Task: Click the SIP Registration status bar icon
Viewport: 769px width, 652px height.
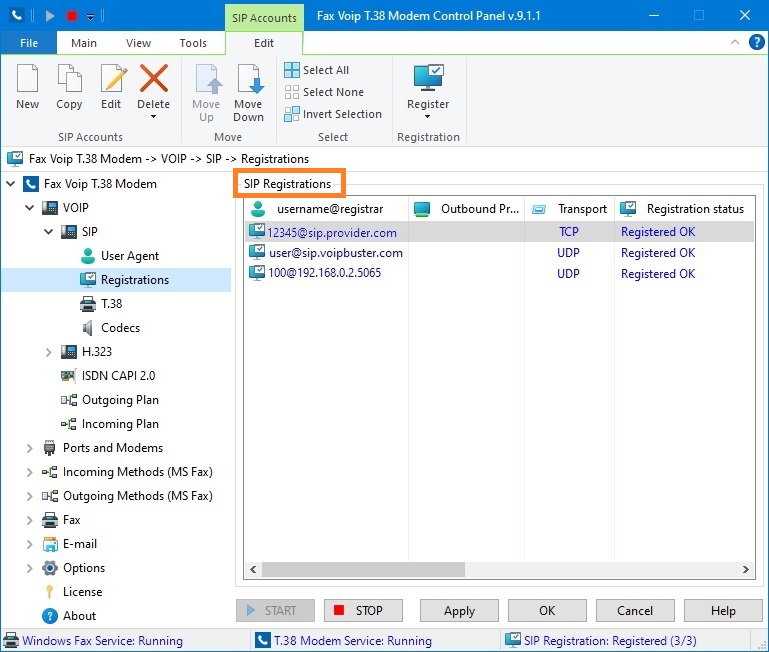Action: pyautogui.click(x=513, y=640)
